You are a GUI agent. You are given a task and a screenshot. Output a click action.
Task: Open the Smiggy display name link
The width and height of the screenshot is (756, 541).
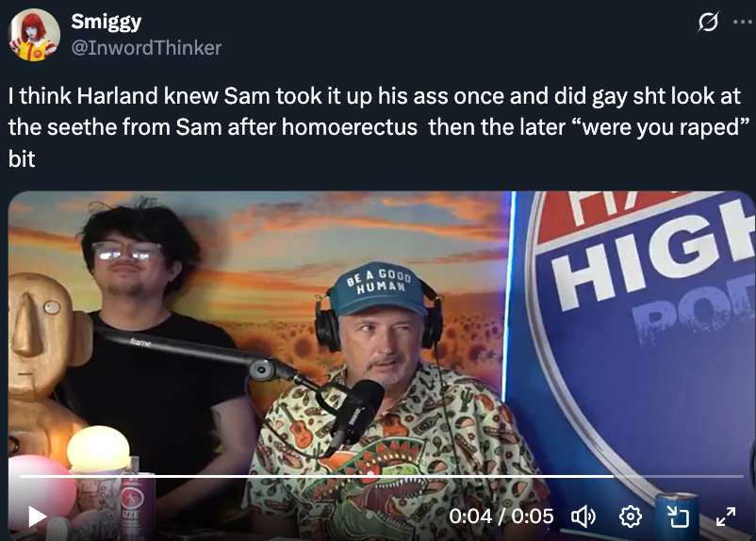tap(107, 22)
